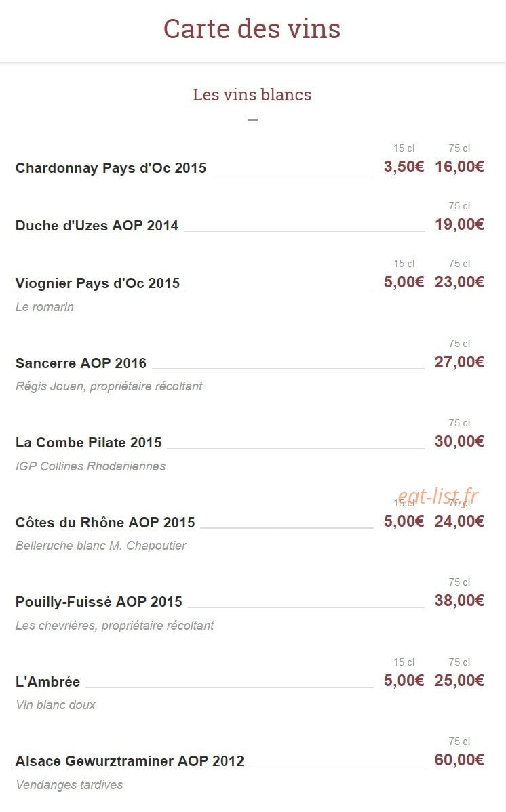
Task: Open the Sancerre AOP 2016 entry
Action: pyautogui.click(x=81, y=363)
